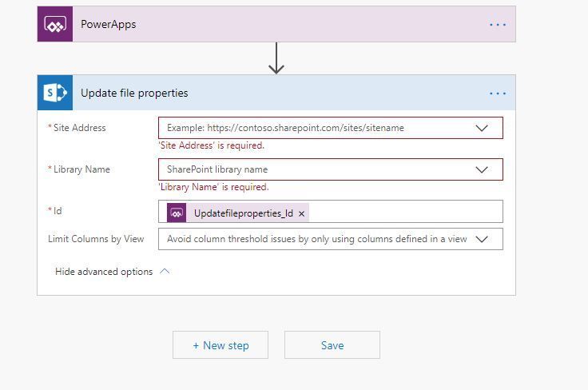The width and height of the screenshot is (588, 390).
Task: Expand the Library Name dropdown arrow
Action: pyautogui.click(x=482, y=169)
